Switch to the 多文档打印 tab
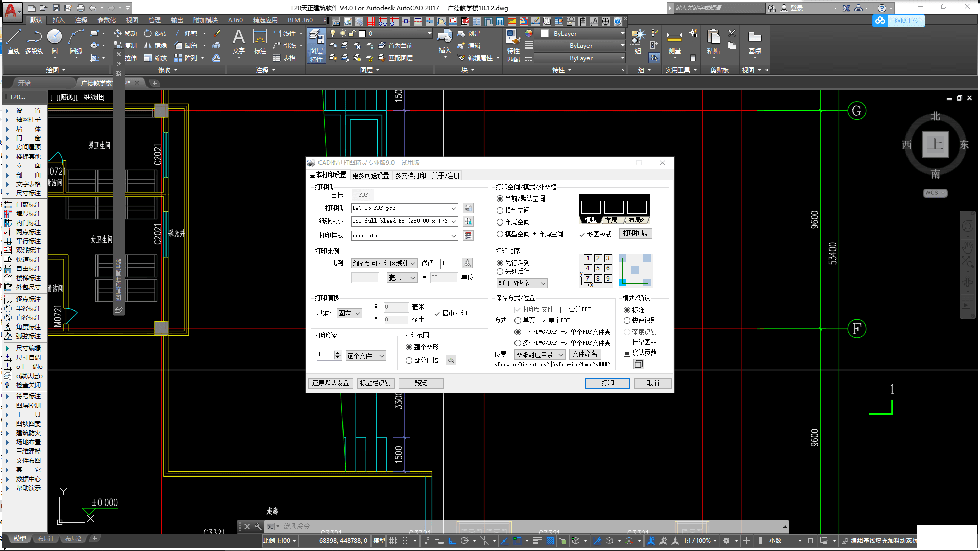 [410, 176]
